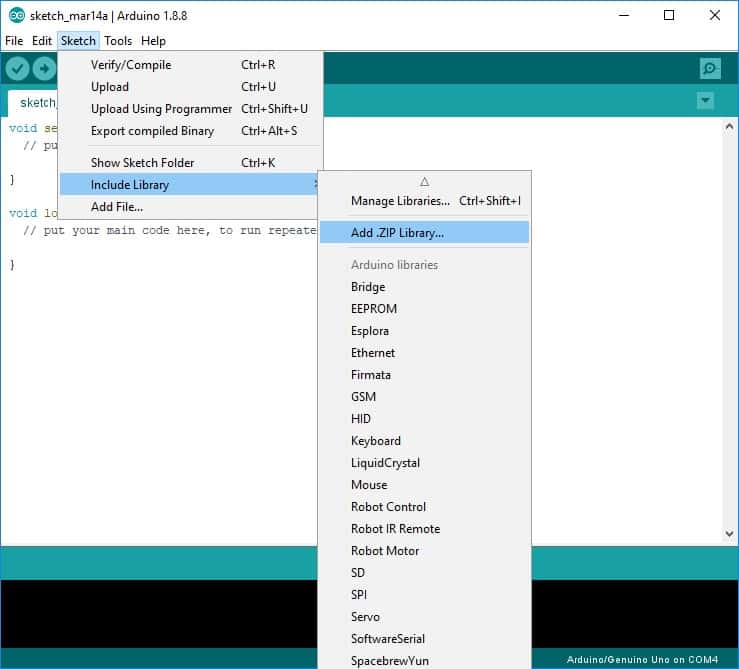The image size is (739, 669).
Task: Open the File menu
Action: tap(14, 41)
